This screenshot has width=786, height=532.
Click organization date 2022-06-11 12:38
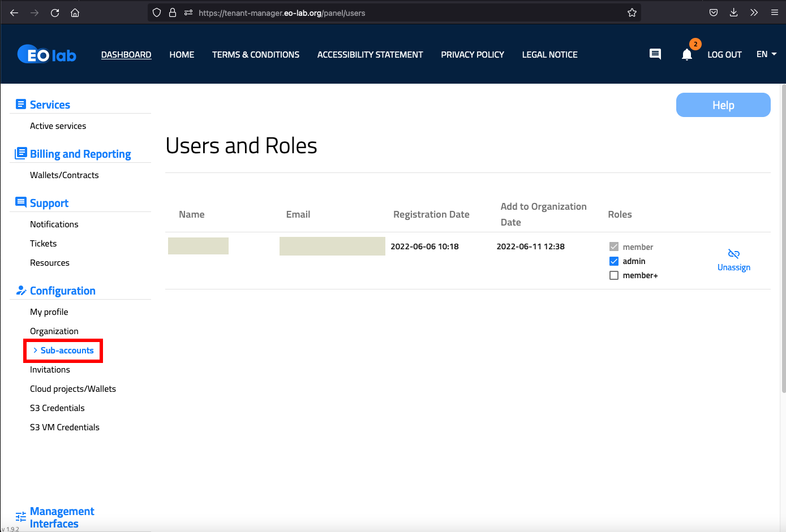click(530, 246)
